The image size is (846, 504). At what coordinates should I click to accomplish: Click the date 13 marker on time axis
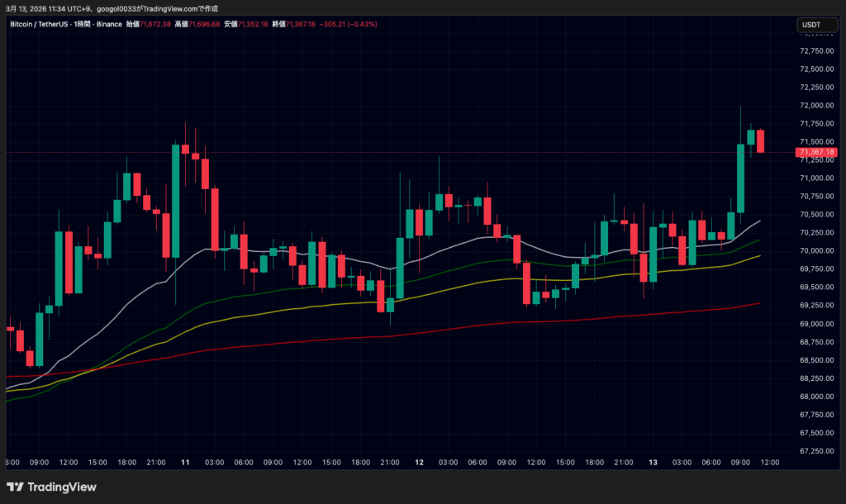(653, 463)
